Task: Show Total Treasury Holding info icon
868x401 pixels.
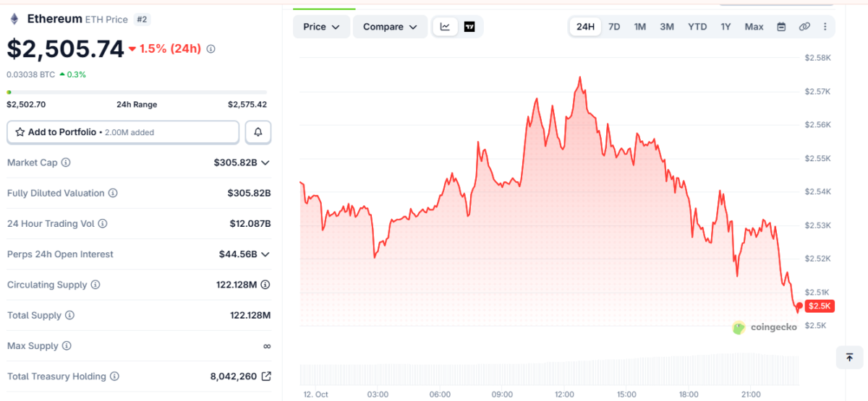Action: (114, 376)
